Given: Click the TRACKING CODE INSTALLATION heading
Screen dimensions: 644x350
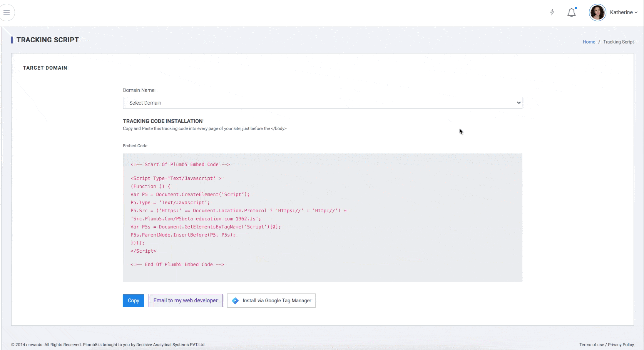Looking at the screenshot, I should tap(162, 121).
